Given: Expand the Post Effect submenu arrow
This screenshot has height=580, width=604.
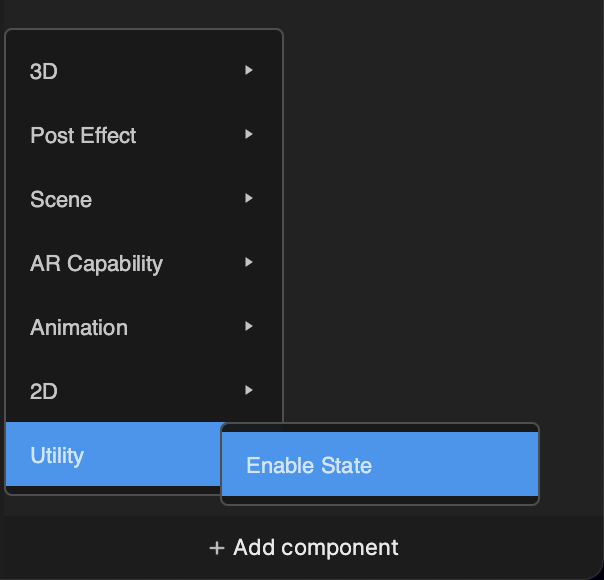Looking at the screenshot, I should pyautogui.click(x=249, y=134).
